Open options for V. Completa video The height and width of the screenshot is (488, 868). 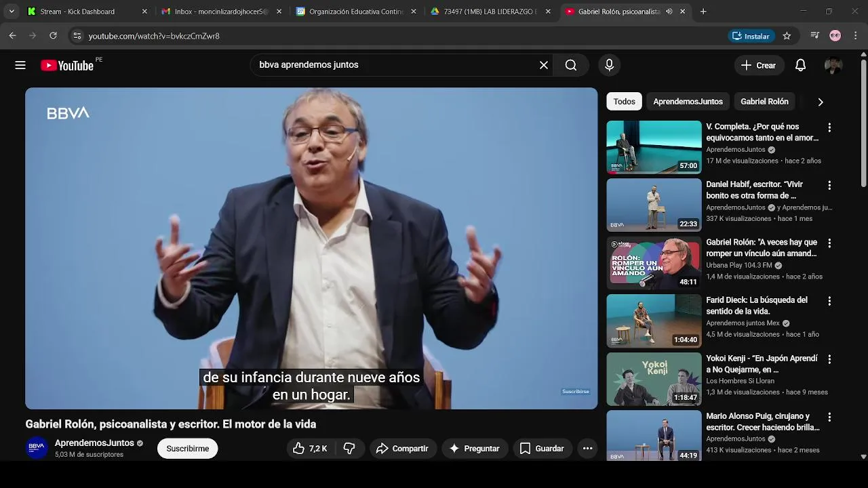pyautogui.click(x=829, y=127)
